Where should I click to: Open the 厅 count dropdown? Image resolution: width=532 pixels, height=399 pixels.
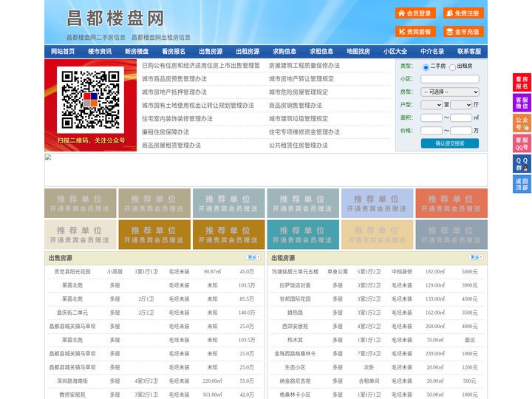pos(461,105)
